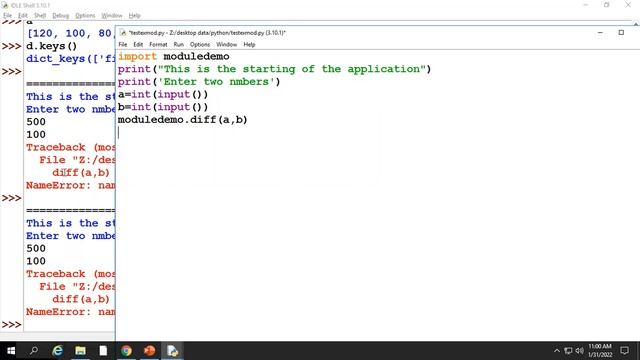
Task: Switch to Python IDLE taskbar icon
Action: point(172,351)
